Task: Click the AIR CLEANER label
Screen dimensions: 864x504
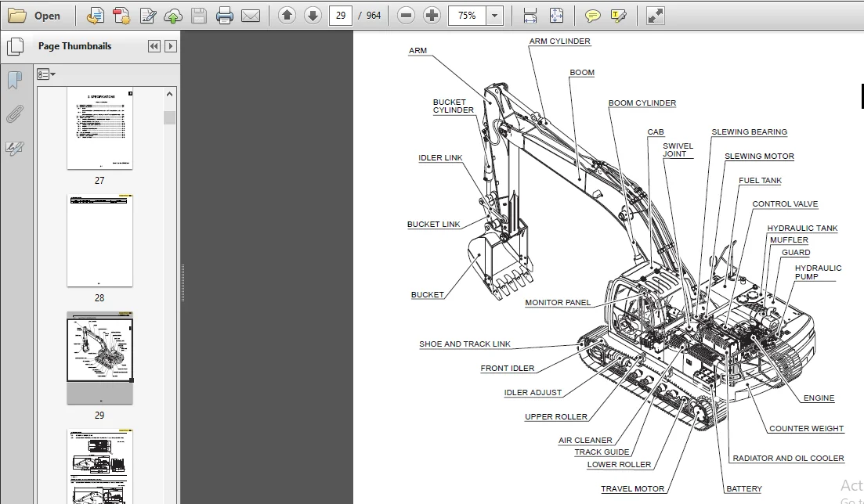Action: click(x=585, y=440)
